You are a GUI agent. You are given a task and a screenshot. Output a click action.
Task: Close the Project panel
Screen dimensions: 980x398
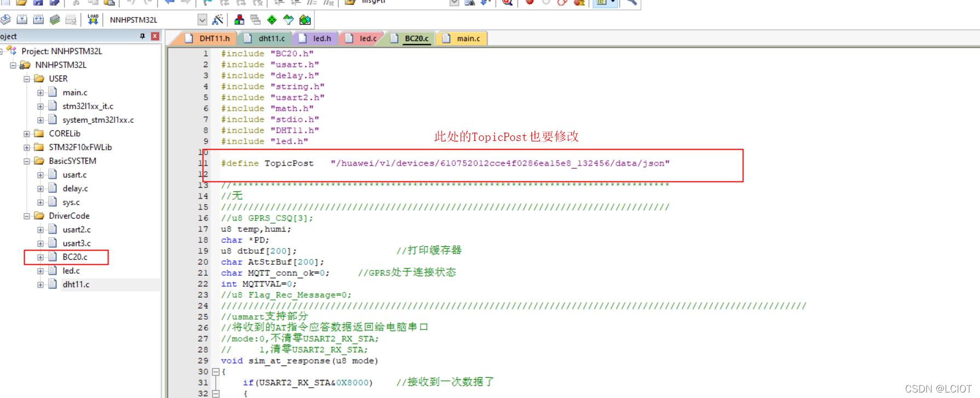point(155,36)
